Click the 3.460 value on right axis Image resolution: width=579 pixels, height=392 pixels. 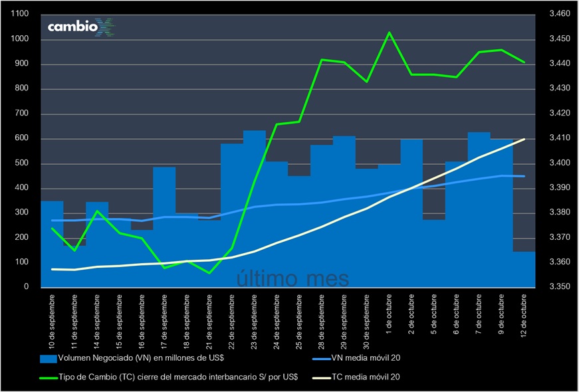560,14
